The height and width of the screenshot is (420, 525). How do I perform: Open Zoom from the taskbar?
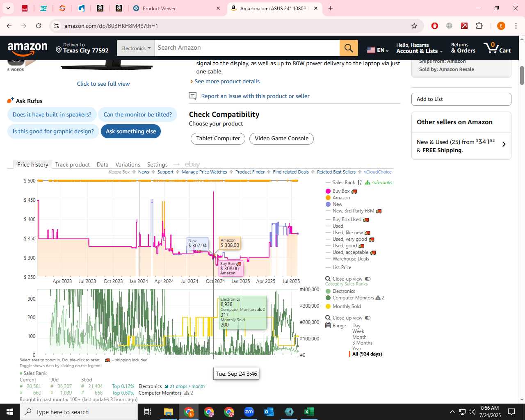(x=249, y=412)
